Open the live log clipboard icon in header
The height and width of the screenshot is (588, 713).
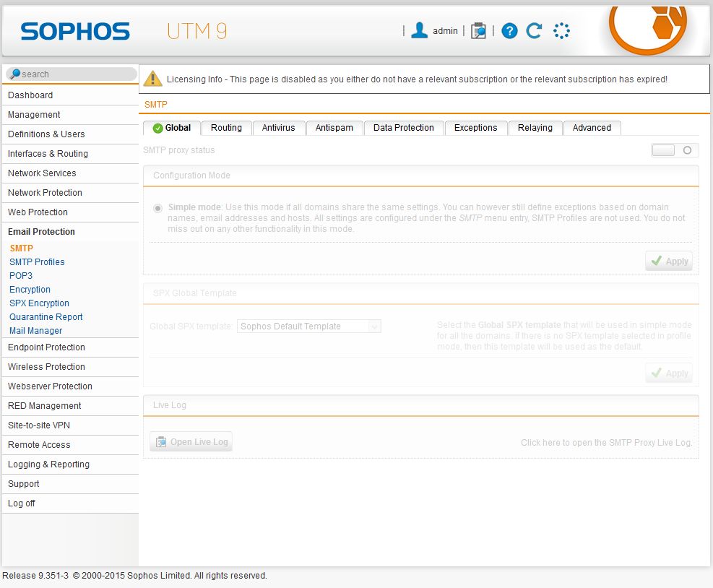click(x=478, y=31)
